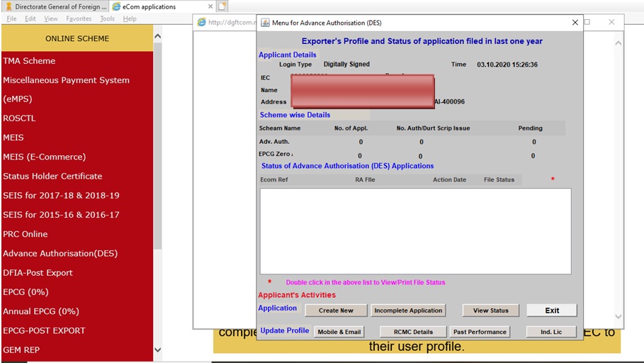This screenshot has width=644, height=363.
Task: Click the Action Date column header
Action: click(x=449, y=179)
